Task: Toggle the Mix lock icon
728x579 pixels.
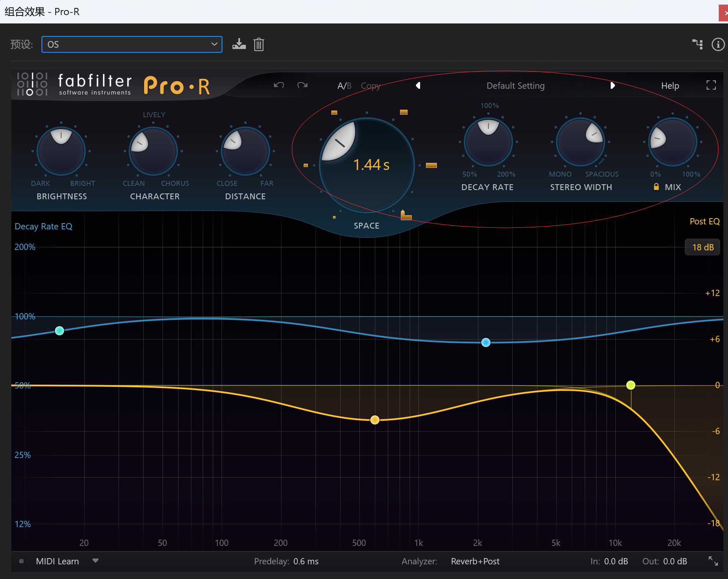Action: 656,187
